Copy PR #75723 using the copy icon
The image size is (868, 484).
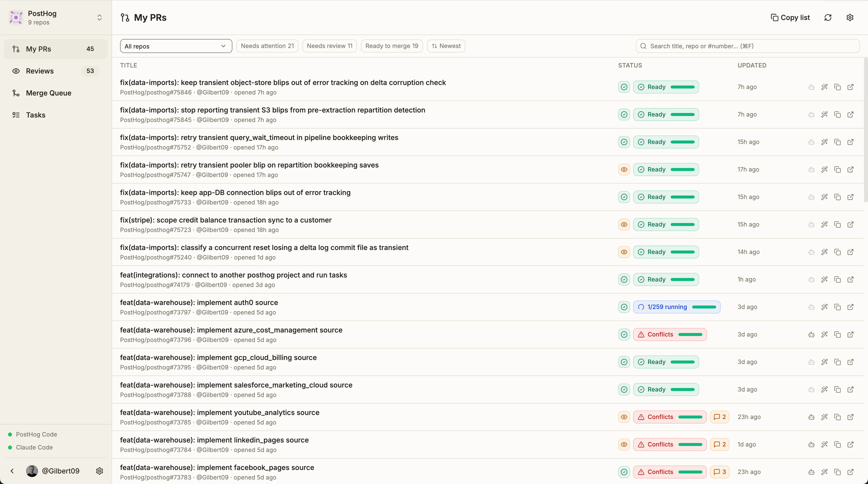point(837,224)
